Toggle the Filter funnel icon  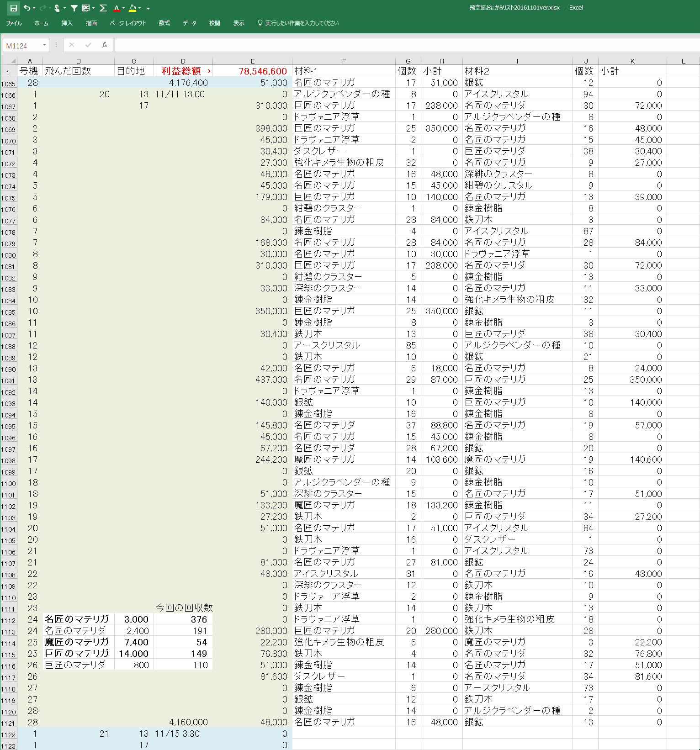click(74, 8)
